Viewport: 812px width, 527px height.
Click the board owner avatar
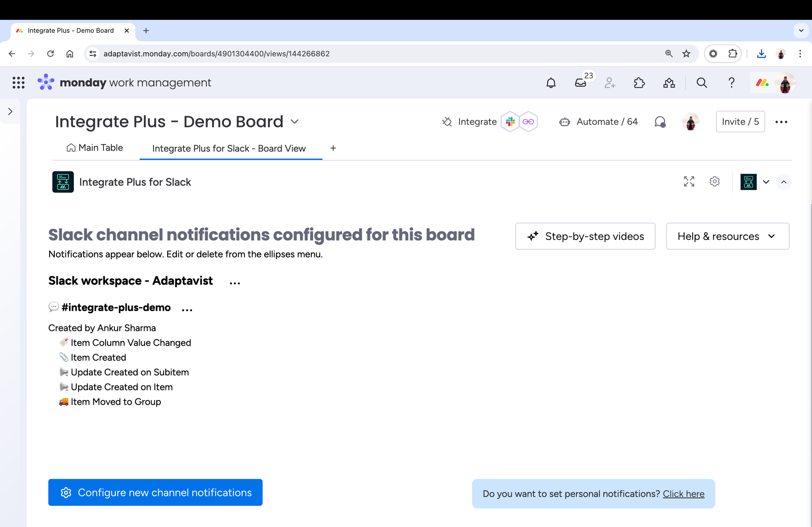691,122
